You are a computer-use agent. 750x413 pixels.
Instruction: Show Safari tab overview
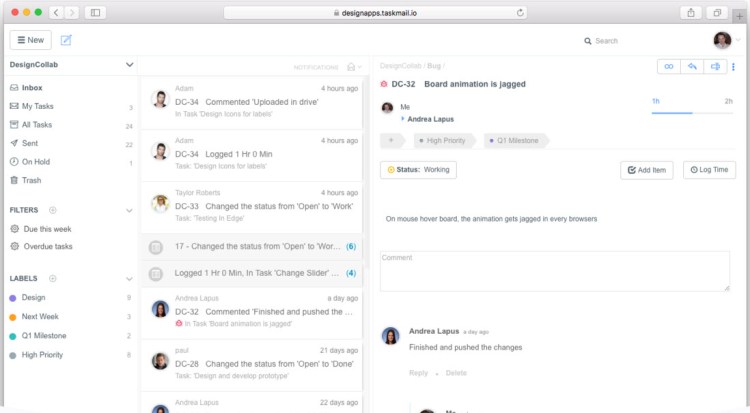coord(717,13)
